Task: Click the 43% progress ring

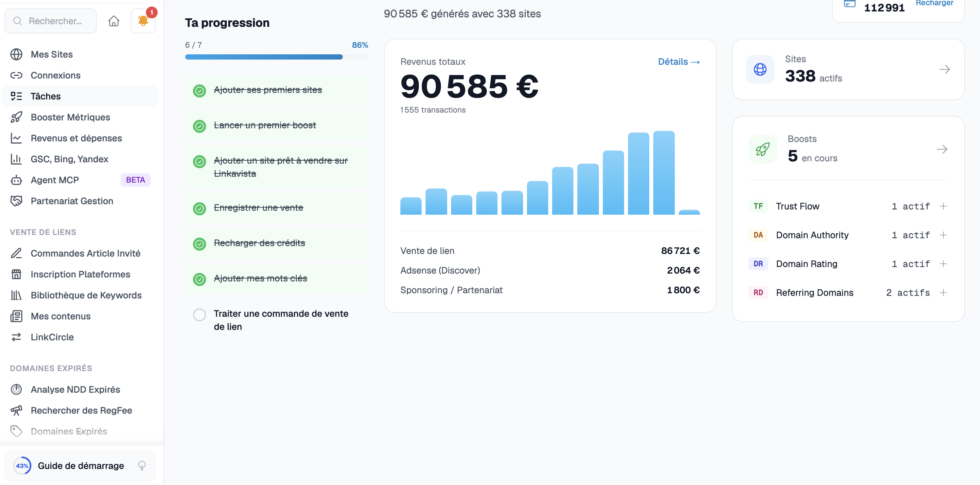Action: (22, 466)
